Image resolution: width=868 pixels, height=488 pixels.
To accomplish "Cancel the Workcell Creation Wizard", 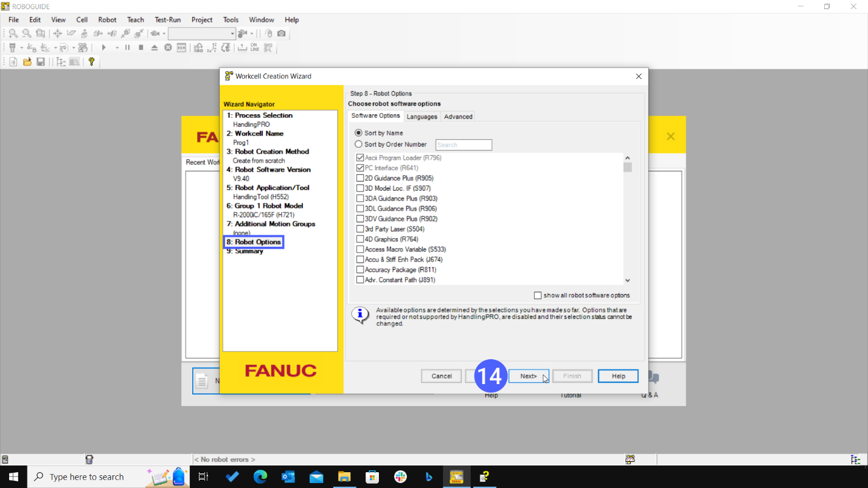I will click(440, 376).
